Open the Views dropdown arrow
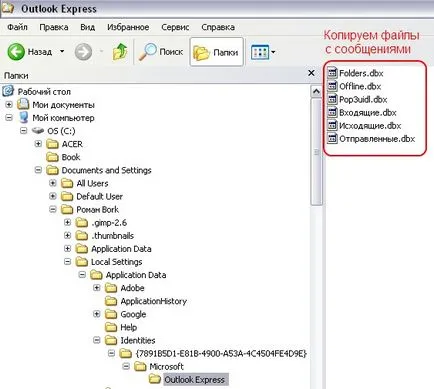Image resolution: width=434 pixels, height=389 pixels. pyautogui.click(x=273, y=52)
